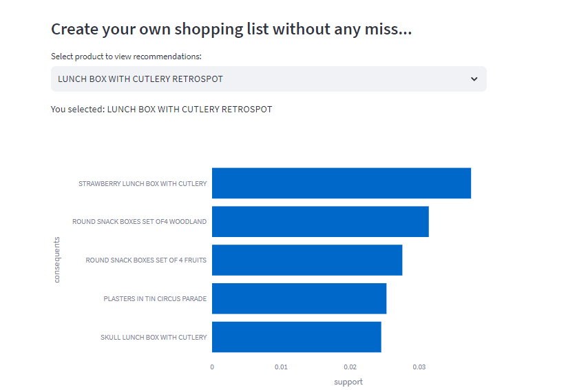Select the SKULL LUNCH BOX WITH CUTLERY bar
The height and width of the screenshot is (390, 588).
[x=296, y=337]
